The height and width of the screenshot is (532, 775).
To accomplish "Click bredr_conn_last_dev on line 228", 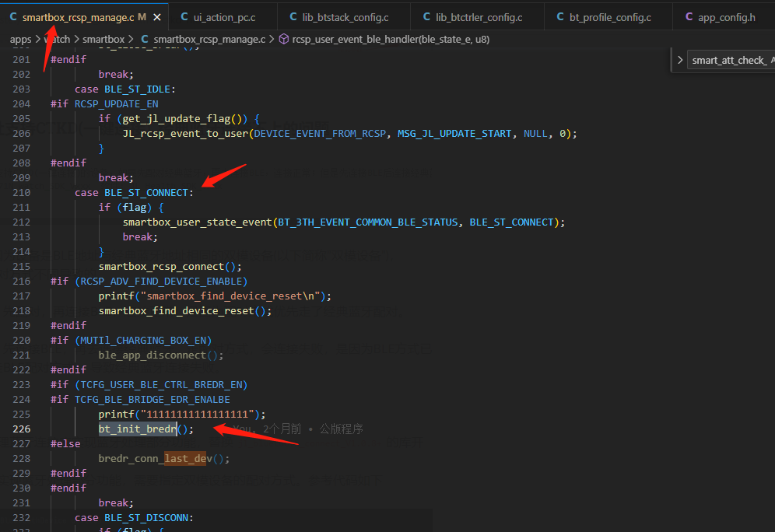I will 155,459.
